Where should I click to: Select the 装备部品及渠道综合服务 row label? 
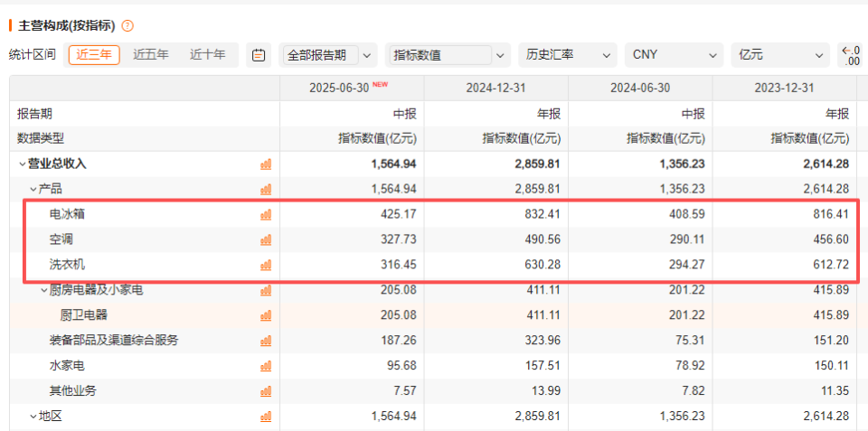114,341
